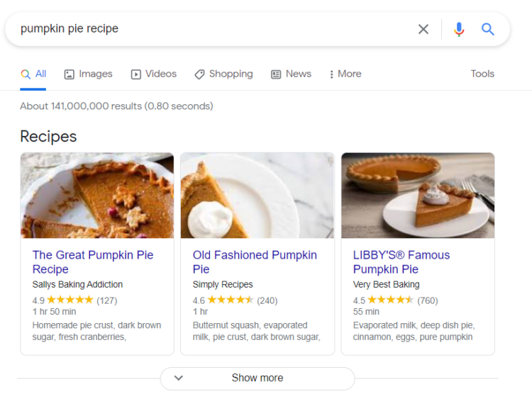Go to the Shopping tab
The image size is (532, 406).
pos(223,74)
